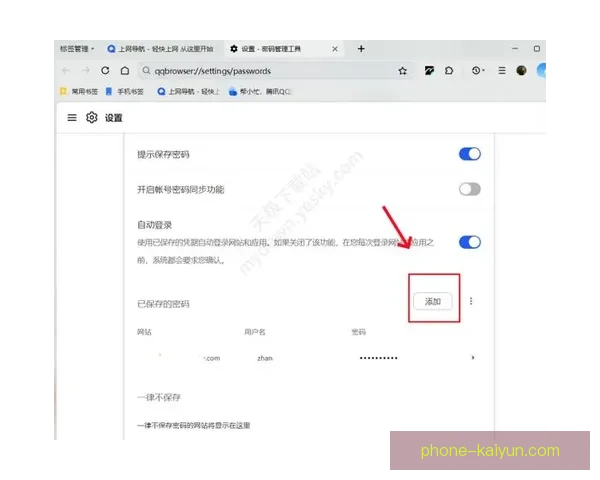Open the 标签管理 dropdown
600x480 pixels.
(77, 49)
